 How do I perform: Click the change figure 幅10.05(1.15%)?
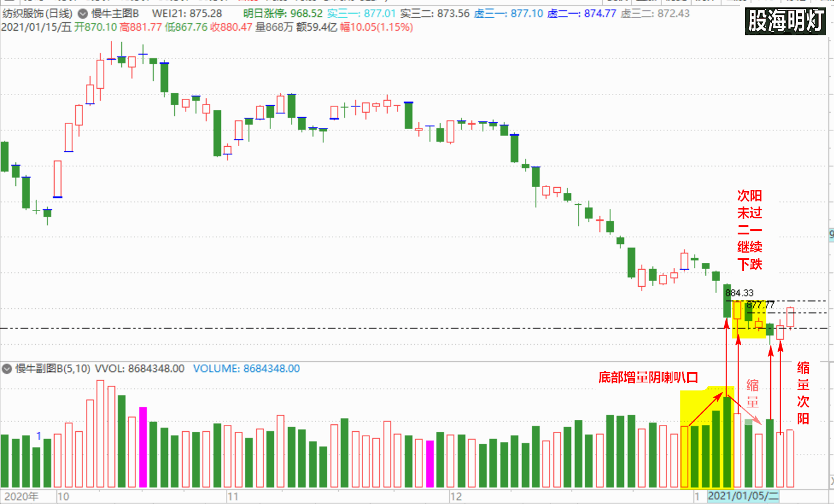[x=376, y=27]
